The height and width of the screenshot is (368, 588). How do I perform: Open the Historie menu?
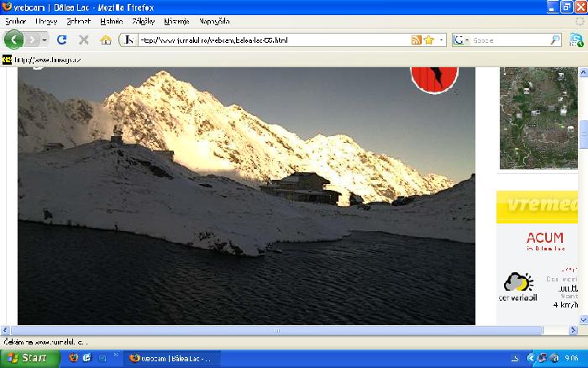(110, 20)
